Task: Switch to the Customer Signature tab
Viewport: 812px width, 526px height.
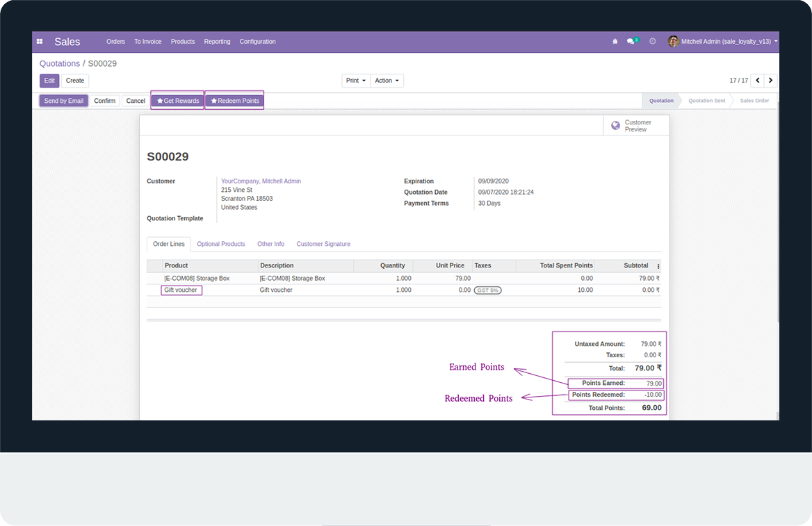Action: (x=323, y=244)
